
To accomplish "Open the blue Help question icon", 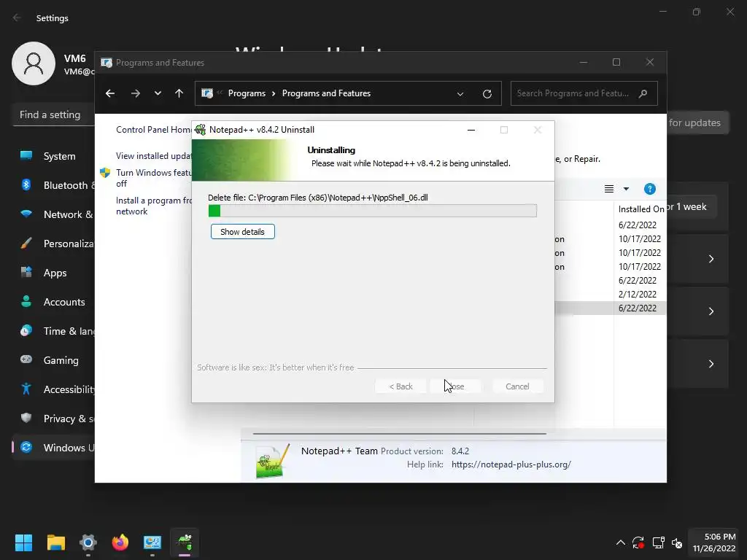I will [650, 189].
